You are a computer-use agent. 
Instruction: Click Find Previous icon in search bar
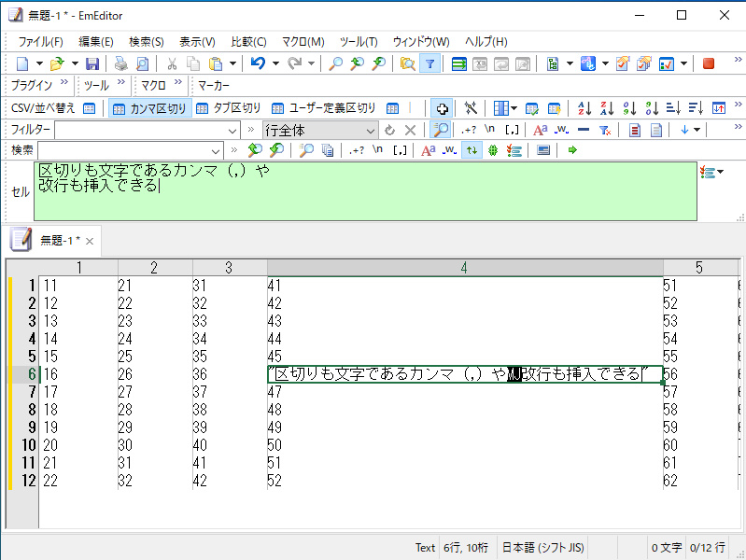coord(255,150)
